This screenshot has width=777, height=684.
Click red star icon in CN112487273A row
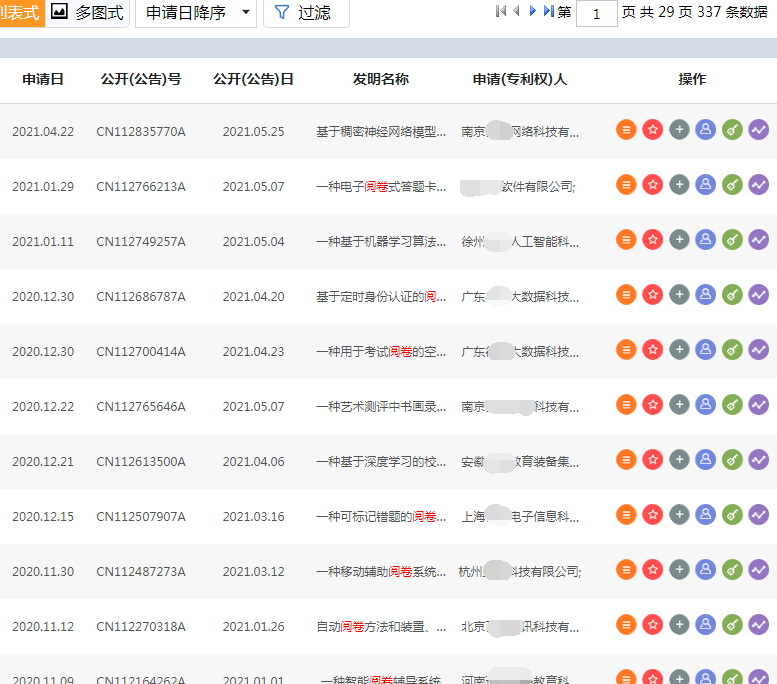coord(653,570)
